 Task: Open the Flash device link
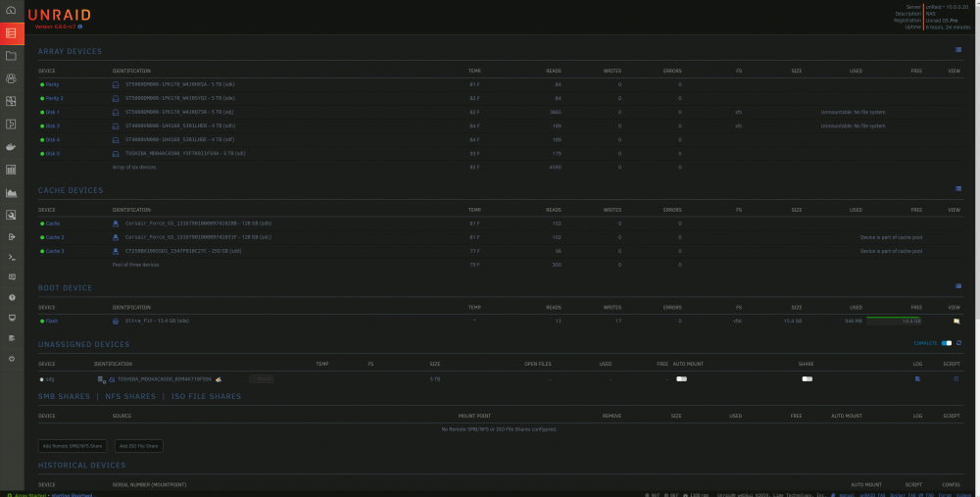point(51,321)
